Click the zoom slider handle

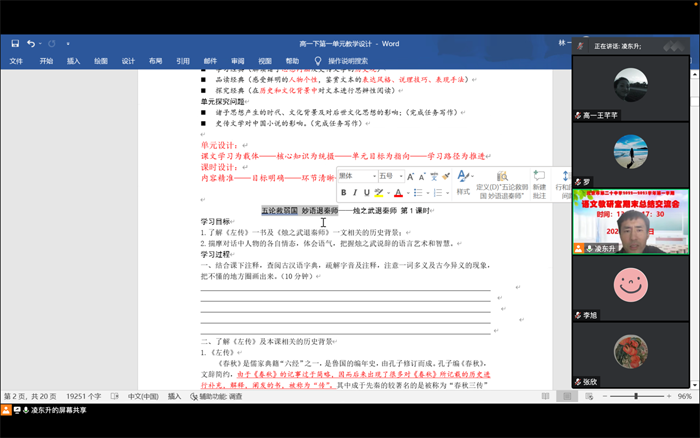pyautogui.click(x=636, y=396)
